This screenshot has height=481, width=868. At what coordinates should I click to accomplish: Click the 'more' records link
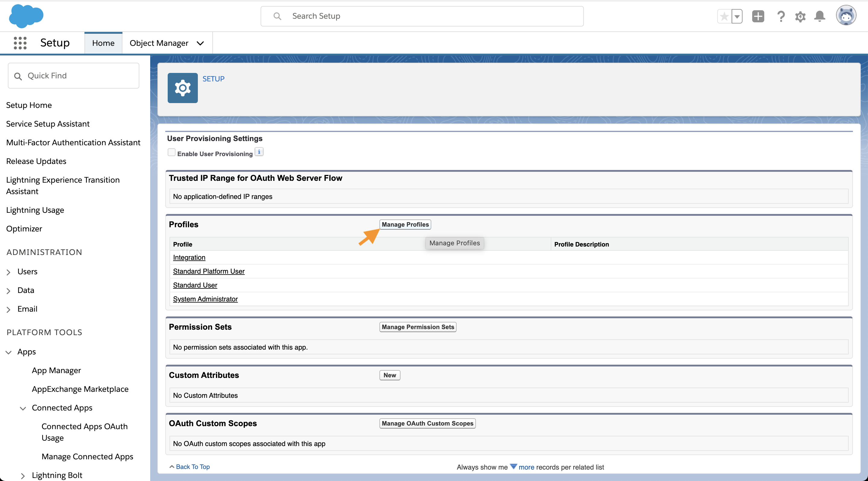point(526,467)
